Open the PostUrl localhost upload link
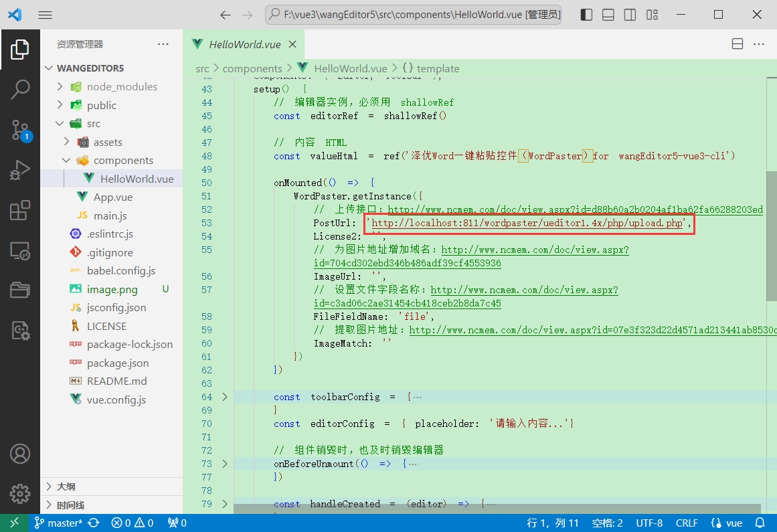Image resolution: width=777 pixels, height=532 pixels. pyautogui.click(x=527, y=224)
